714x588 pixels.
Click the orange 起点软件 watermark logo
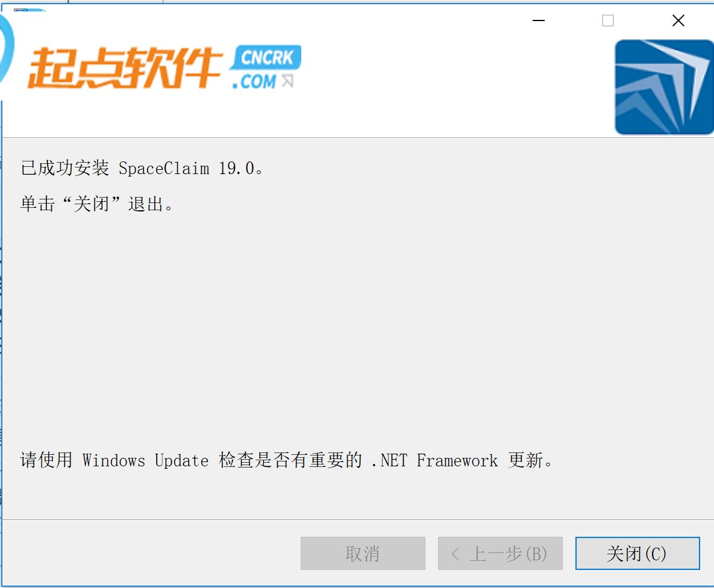pyautogui.click(x=125, y=67)
